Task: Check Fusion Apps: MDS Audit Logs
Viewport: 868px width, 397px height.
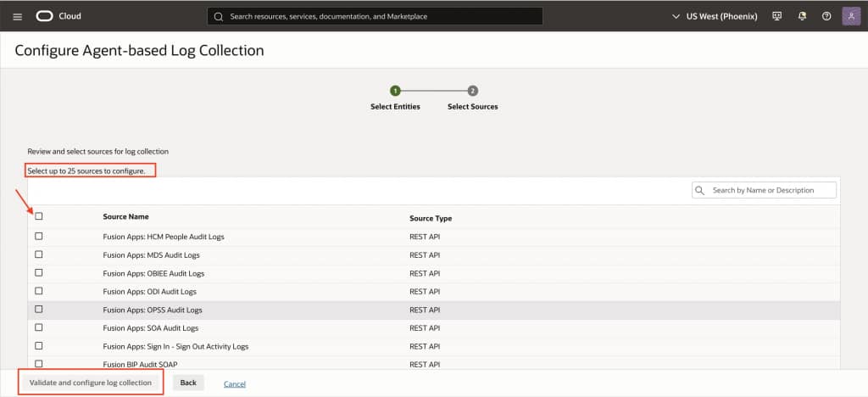Action: click(x=39, y=254)
